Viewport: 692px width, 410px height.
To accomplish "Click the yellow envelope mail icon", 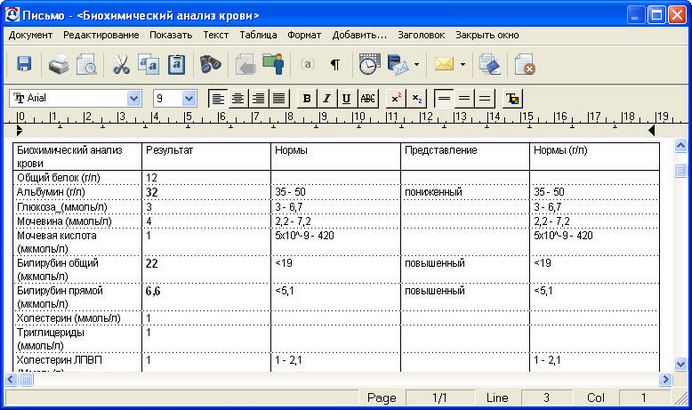I will point(444,64).
